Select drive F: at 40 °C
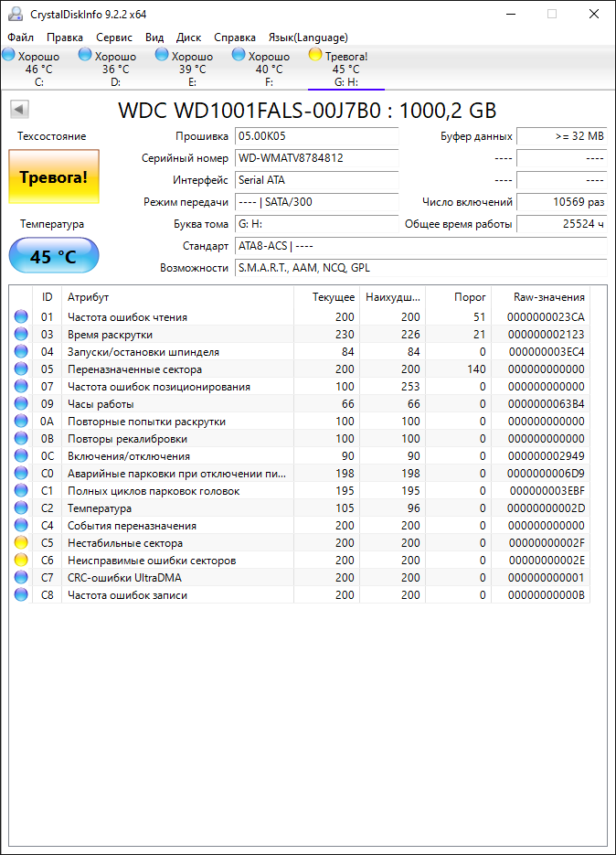Viewport: 616px width, 855px height. 270,69
